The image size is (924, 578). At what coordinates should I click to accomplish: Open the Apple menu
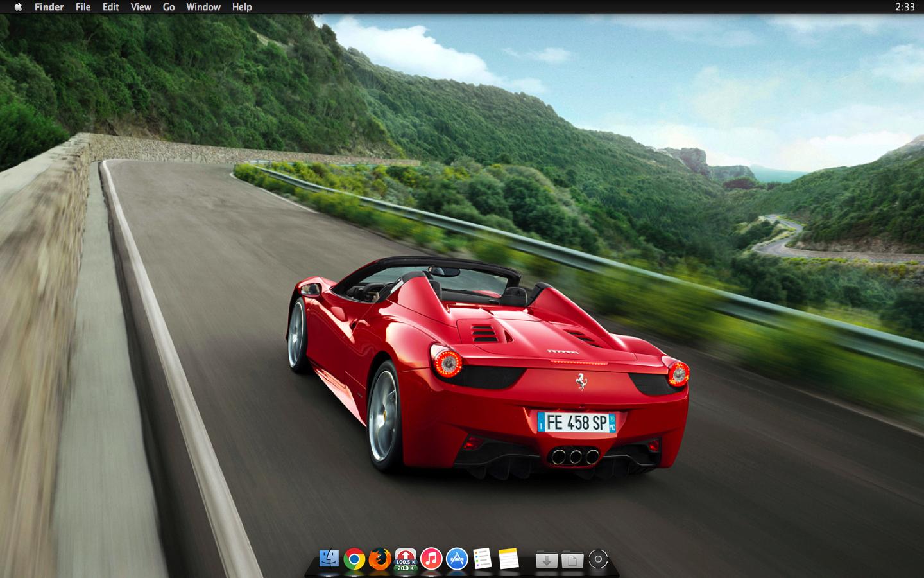pos(18,7)
